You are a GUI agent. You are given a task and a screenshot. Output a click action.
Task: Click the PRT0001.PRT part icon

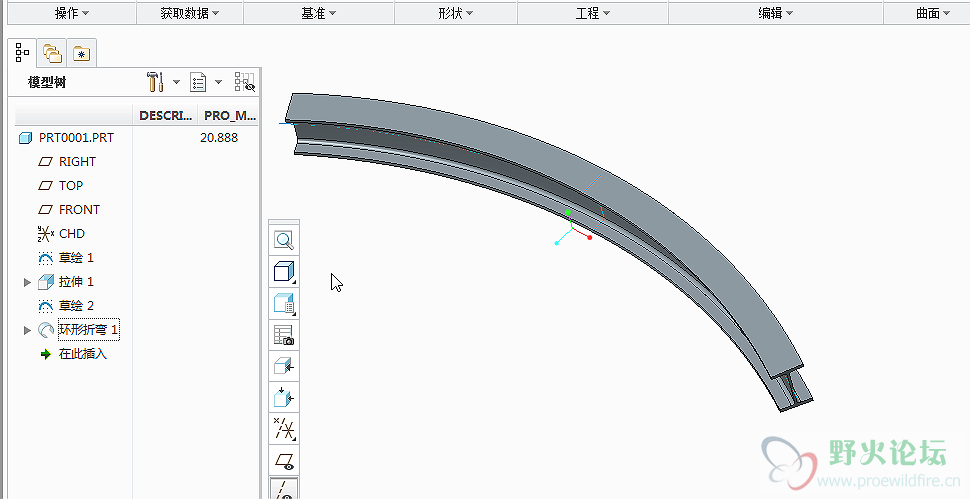coord(25,138)
